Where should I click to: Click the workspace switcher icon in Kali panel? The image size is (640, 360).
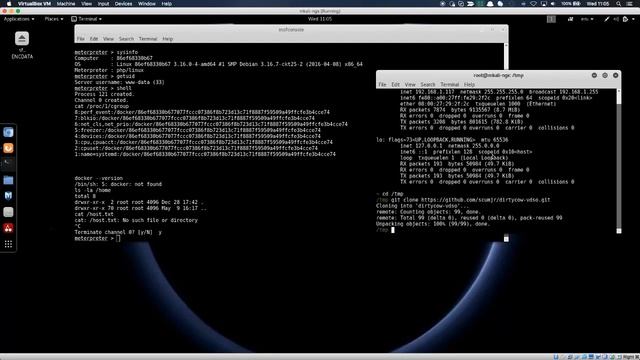pos(551,19)
